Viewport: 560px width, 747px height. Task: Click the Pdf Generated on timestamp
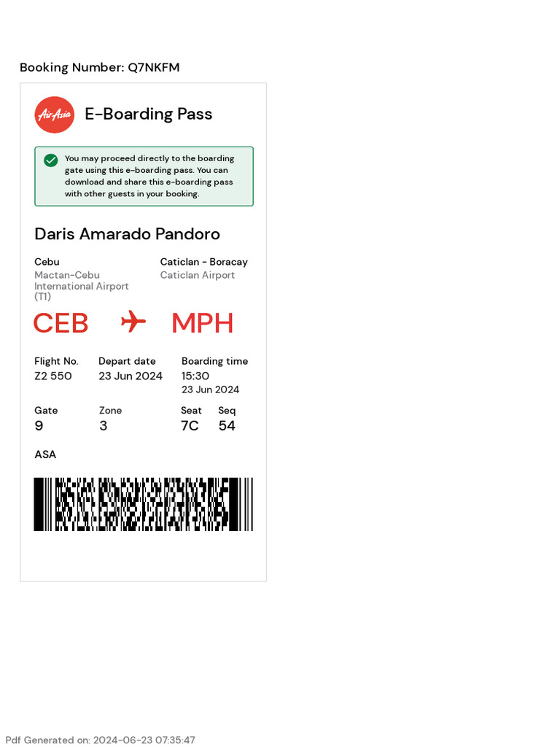point(101,740)
